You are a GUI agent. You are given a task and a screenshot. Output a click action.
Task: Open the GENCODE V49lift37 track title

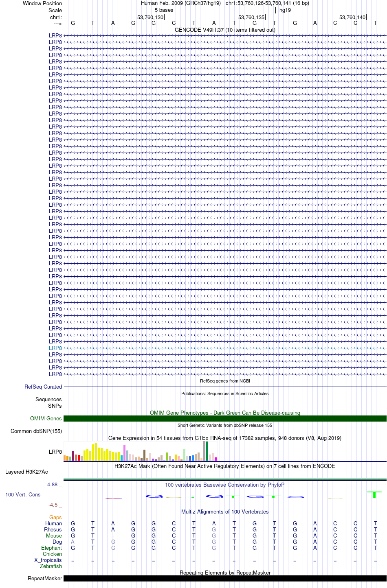(x=225, y=30)
